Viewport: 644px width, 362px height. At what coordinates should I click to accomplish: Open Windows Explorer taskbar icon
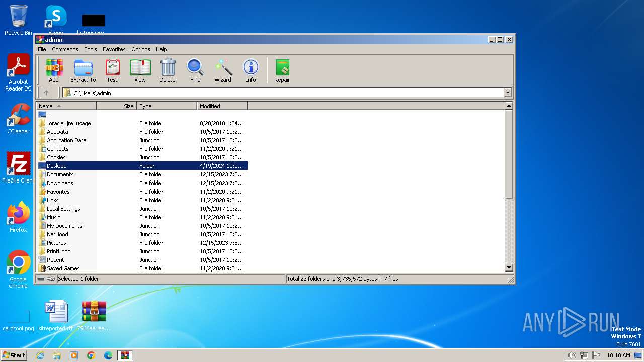(57, 355)
